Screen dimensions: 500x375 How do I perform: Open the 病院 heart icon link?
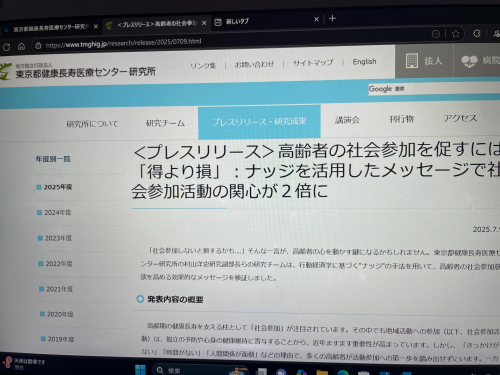click(469, 61)
